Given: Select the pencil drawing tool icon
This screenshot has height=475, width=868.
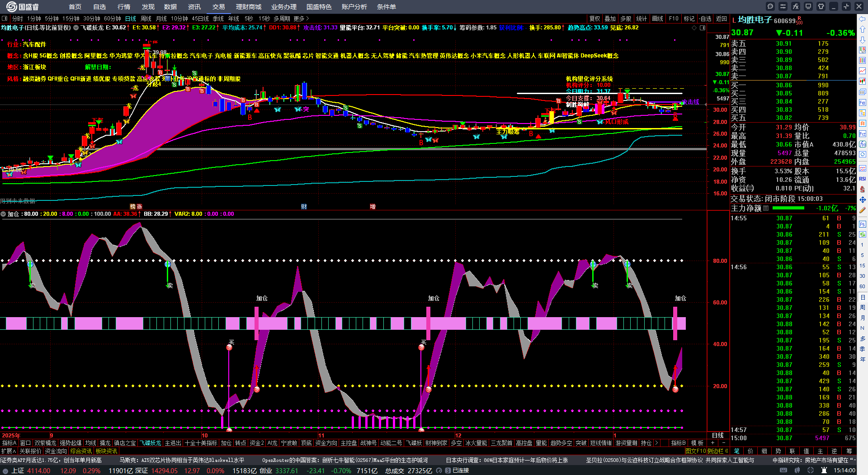Looking at the screenshot, I should (863, 210).
